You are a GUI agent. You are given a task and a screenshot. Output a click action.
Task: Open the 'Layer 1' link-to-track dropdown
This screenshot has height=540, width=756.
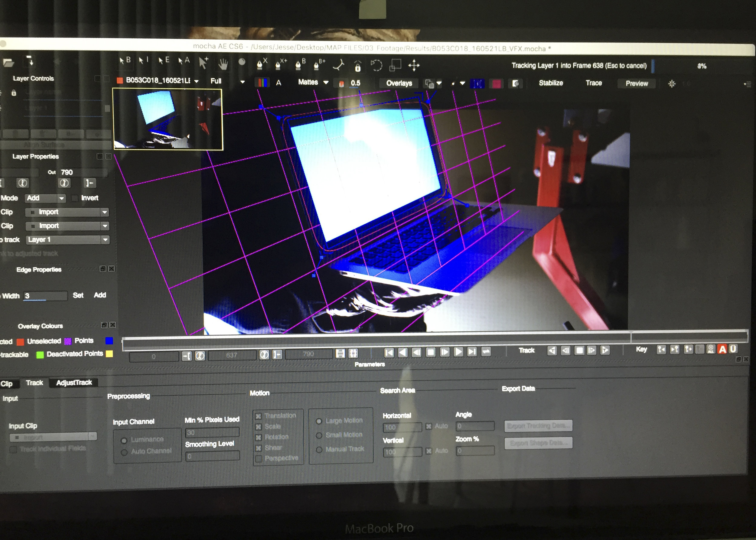pyautogui.click(x=67, y=239)
